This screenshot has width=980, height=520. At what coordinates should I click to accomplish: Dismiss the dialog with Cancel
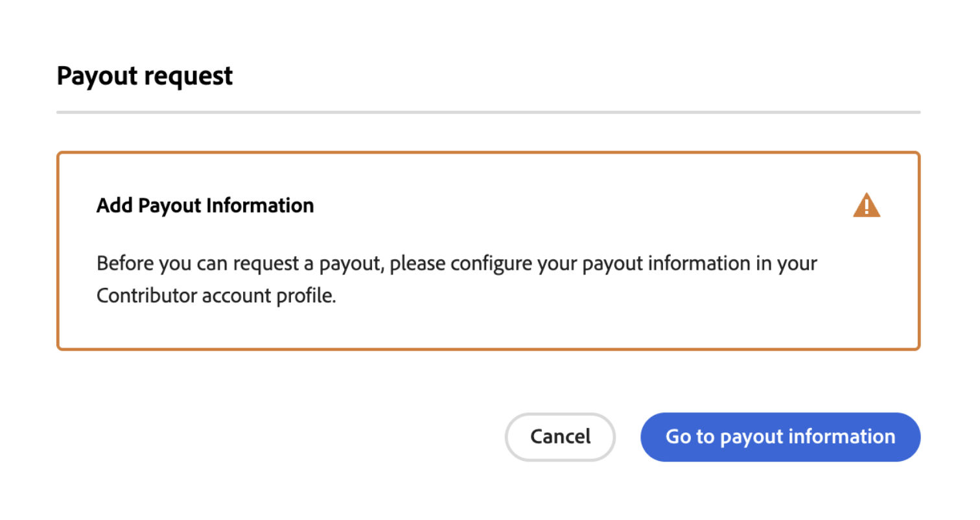point(560,436)
